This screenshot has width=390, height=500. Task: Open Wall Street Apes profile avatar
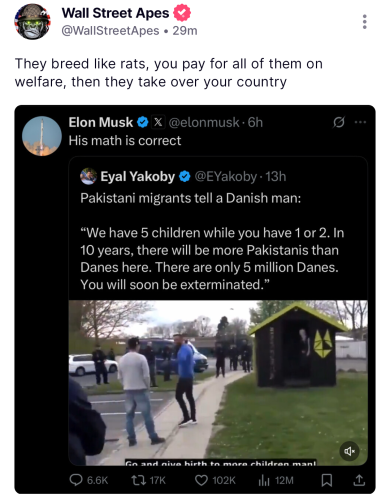(x=32, y=22)
